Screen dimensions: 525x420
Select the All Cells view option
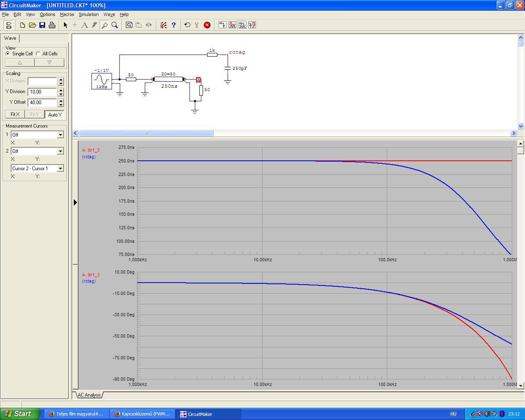coord(47,54)
